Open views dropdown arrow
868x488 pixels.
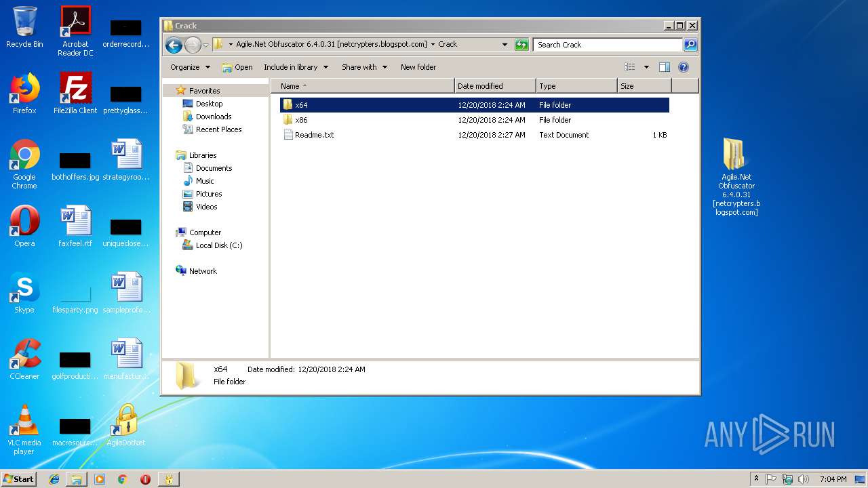[646, 67]
